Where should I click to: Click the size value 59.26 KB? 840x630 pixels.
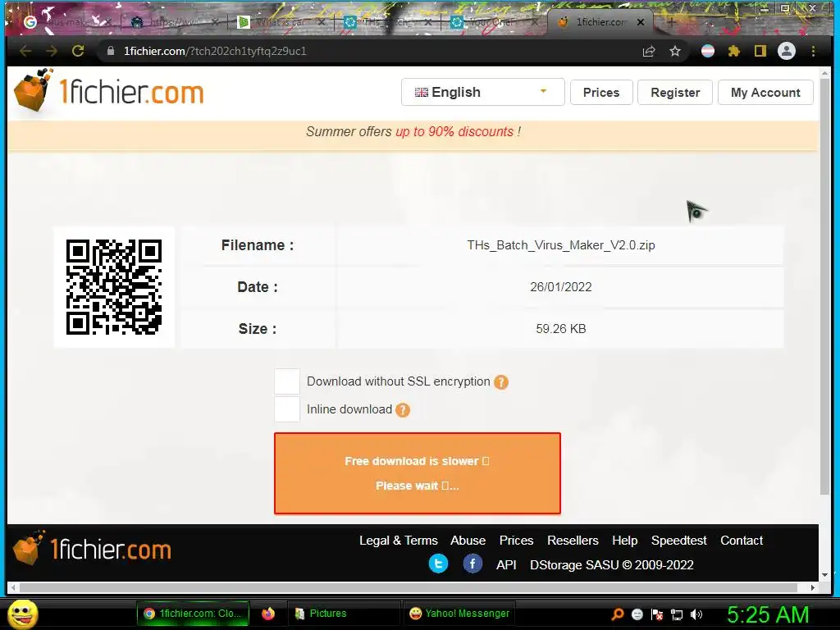point(561,329)
